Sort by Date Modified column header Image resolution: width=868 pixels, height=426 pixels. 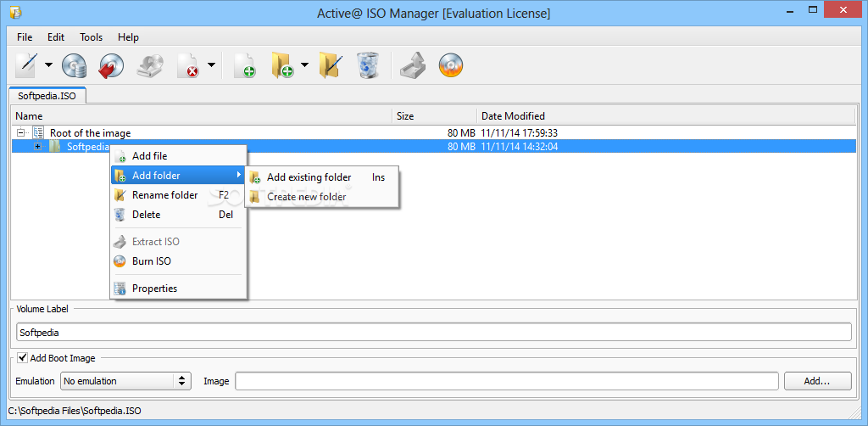tap(666, 115)
